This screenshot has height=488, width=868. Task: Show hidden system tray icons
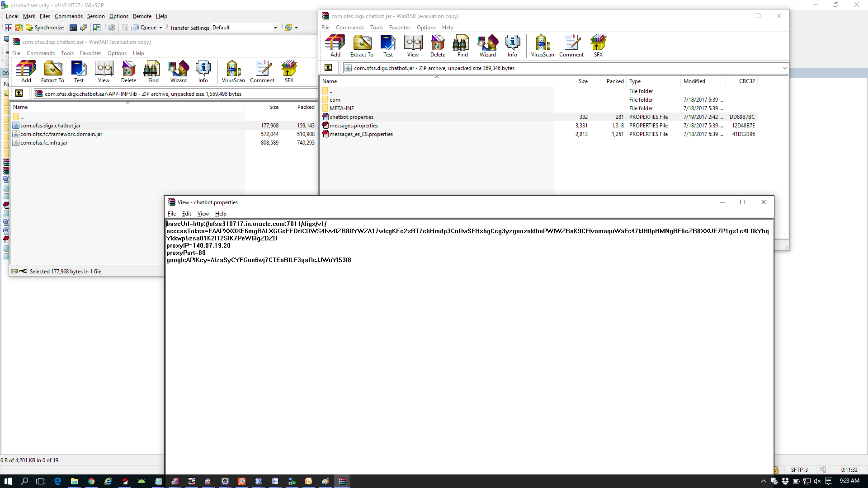764,481
